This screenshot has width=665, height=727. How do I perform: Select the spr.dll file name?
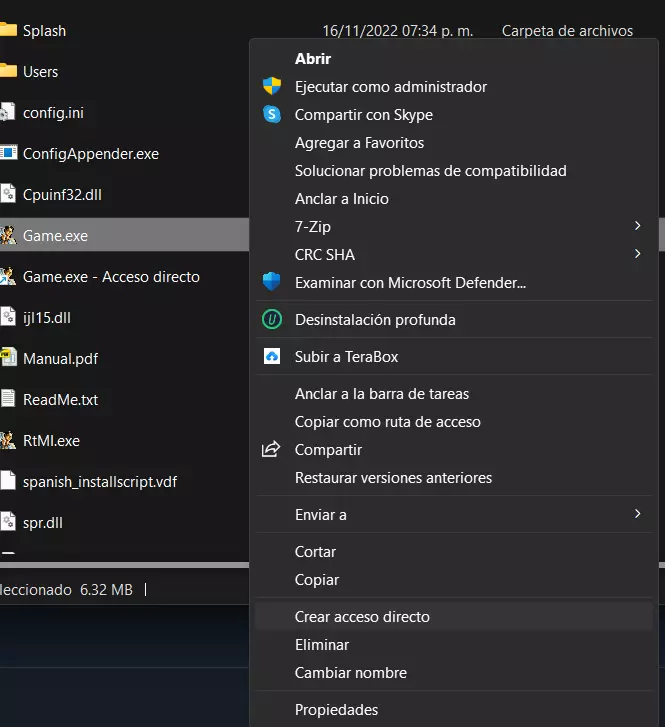point(43,523)
